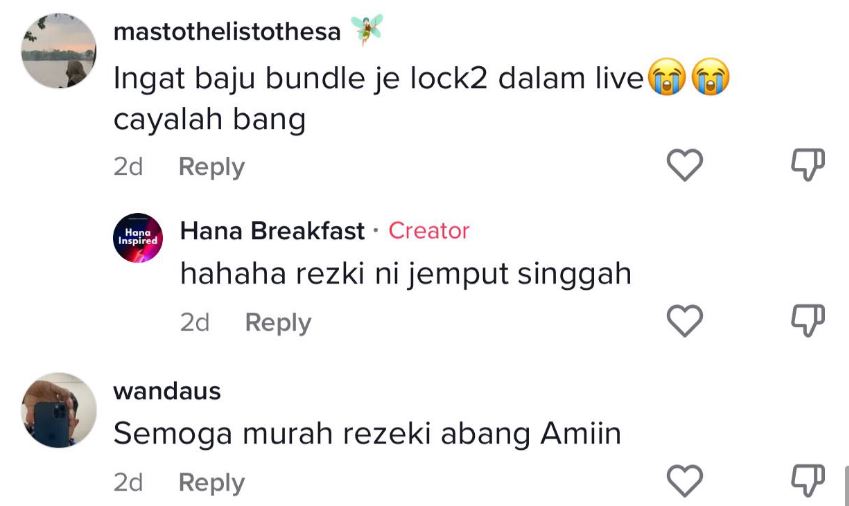Click the fairy emoji beside mastothelistothesa
Image resolution: width=849 pixels, height=506 pixels.
pyautogui.click(x=367, y=29)
